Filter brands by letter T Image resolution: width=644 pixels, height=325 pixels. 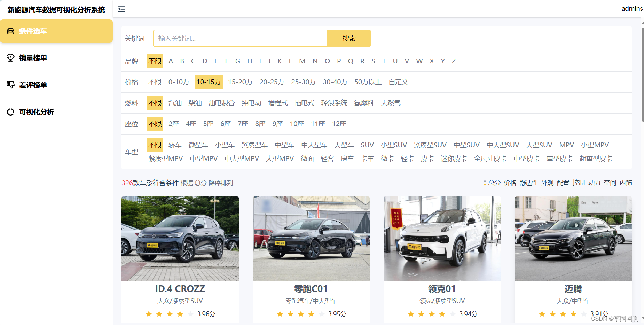384,61
